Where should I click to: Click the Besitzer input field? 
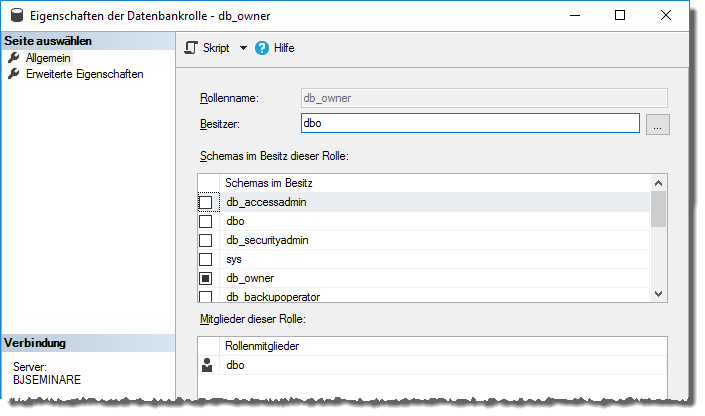[469, 124]
